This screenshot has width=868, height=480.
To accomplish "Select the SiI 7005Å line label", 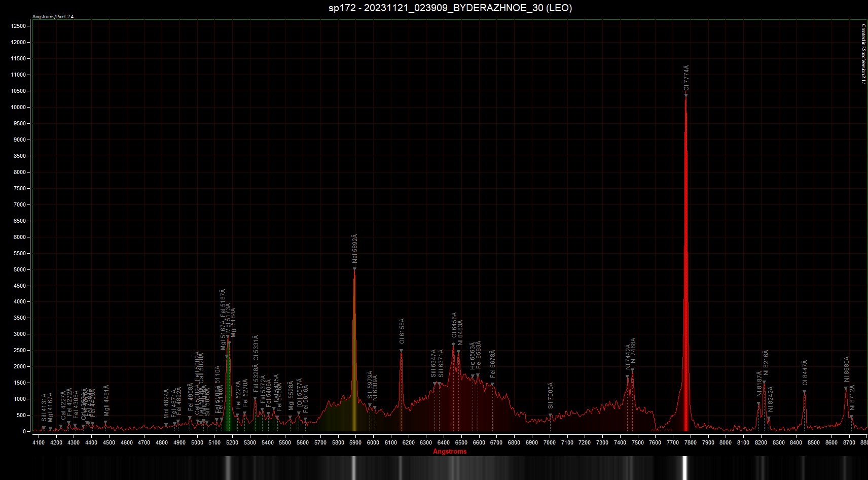I will coord(551,396).
